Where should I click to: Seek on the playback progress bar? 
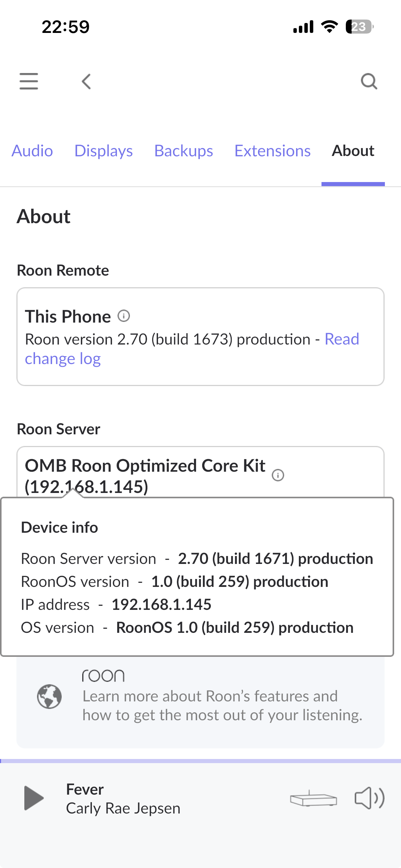click(200, 761)
